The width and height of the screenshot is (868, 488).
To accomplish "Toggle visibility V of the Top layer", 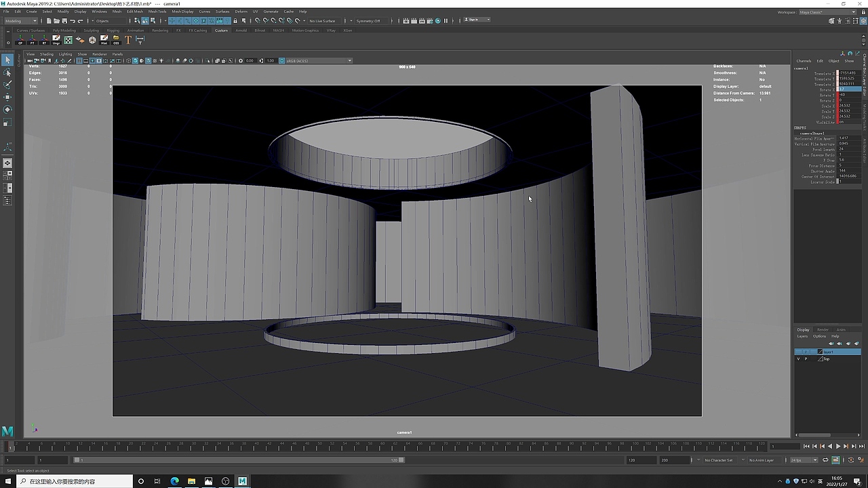I will (798, 359).
